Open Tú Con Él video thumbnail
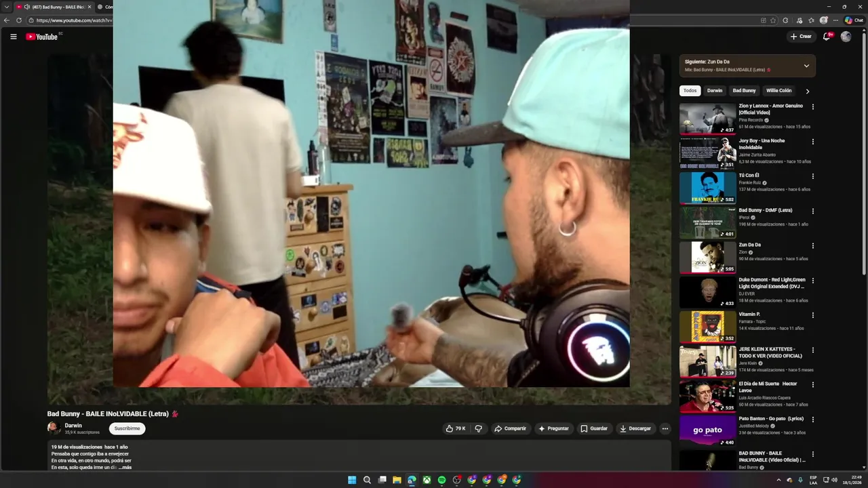 pyautogui.click(x=707, y=188)
